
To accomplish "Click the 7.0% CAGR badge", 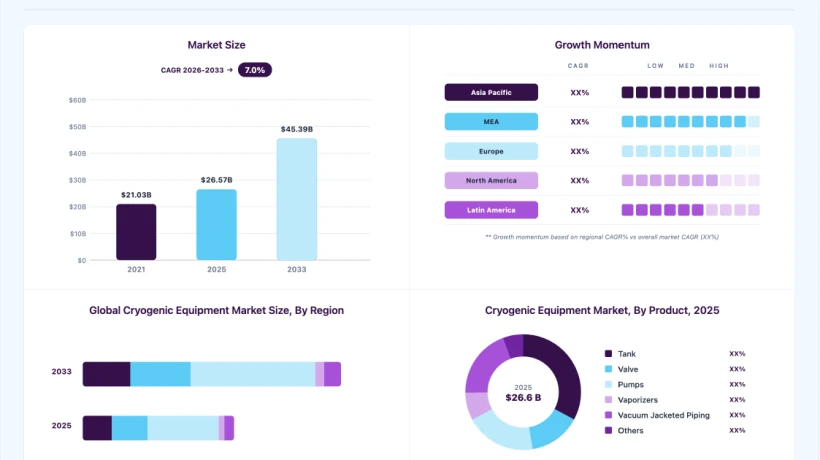I will [x=255, y=70].
